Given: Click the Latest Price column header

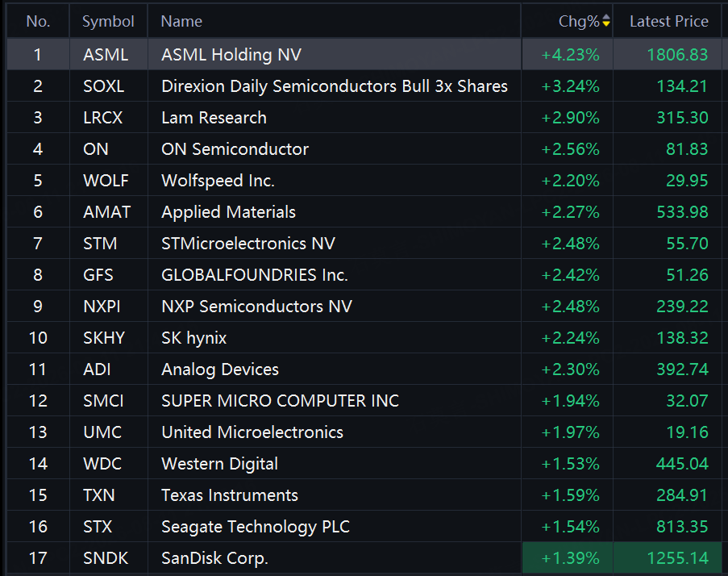Looking at the screenshot, I should pos(668,21).
